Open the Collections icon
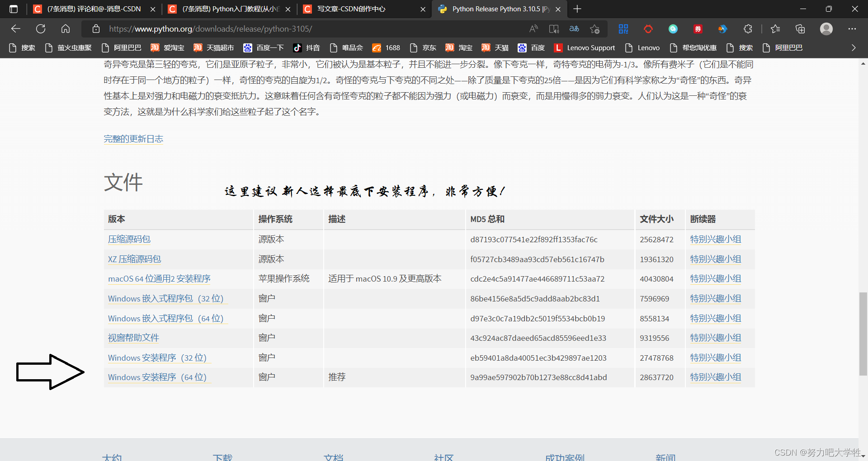The image size is (868, 461). tap(800, 29)
